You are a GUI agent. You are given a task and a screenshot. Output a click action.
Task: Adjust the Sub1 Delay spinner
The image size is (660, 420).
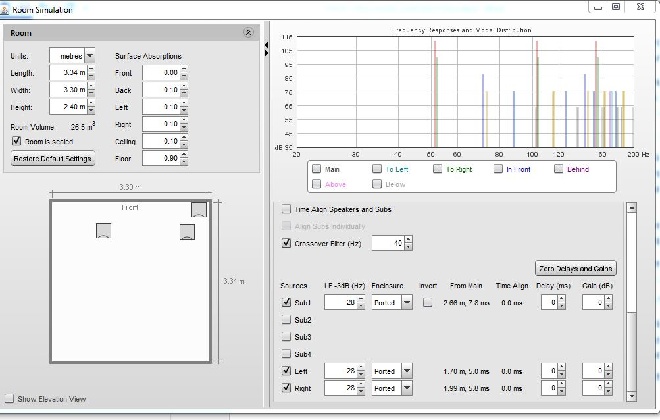(x=562, y=302)
